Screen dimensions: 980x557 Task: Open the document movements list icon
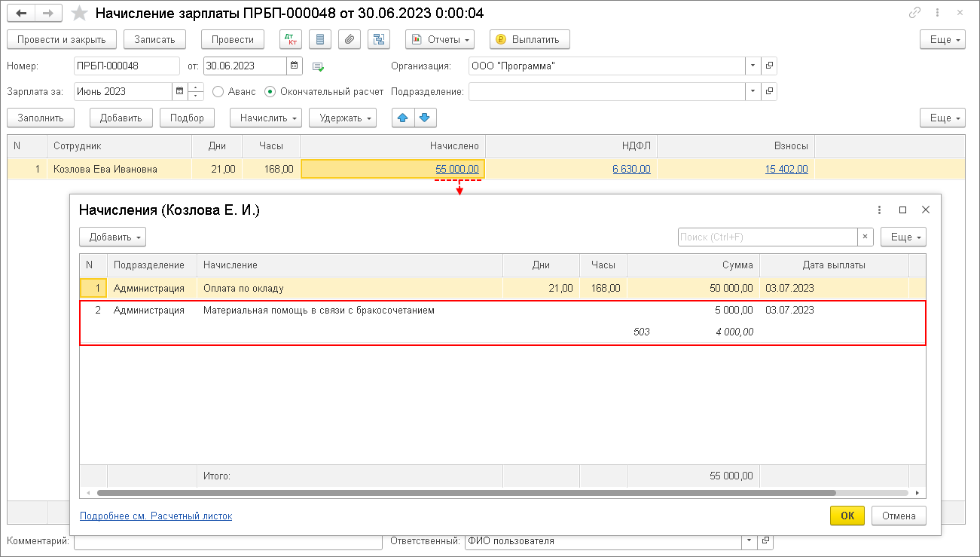(320, 40)
